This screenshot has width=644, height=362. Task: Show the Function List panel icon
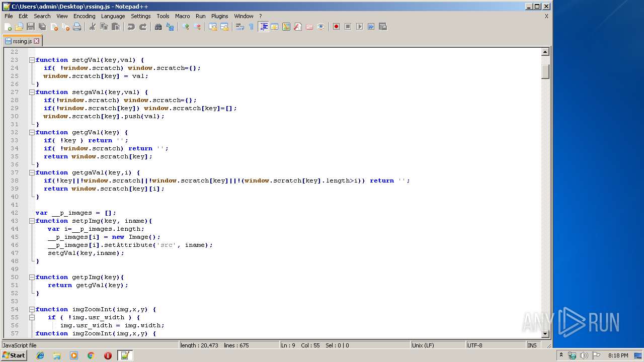point(298,27)
